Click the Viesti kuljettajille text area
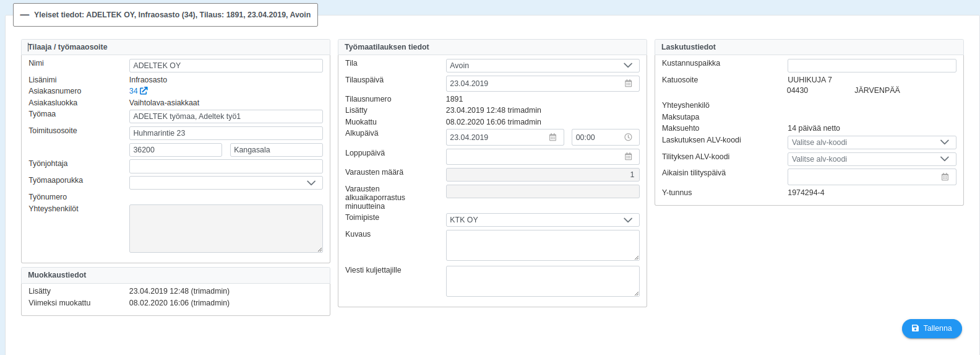This screenshot has height=355, width=980. click(543, 281)
